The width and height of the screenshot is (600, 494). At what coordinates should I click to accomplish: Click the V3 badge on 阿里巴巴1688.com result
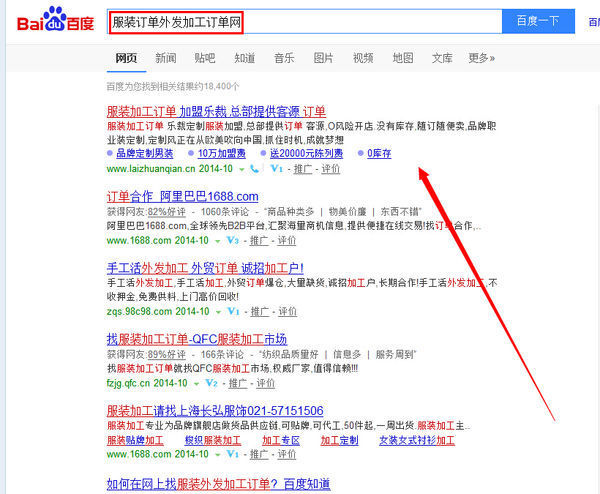[x=233, y=241]
